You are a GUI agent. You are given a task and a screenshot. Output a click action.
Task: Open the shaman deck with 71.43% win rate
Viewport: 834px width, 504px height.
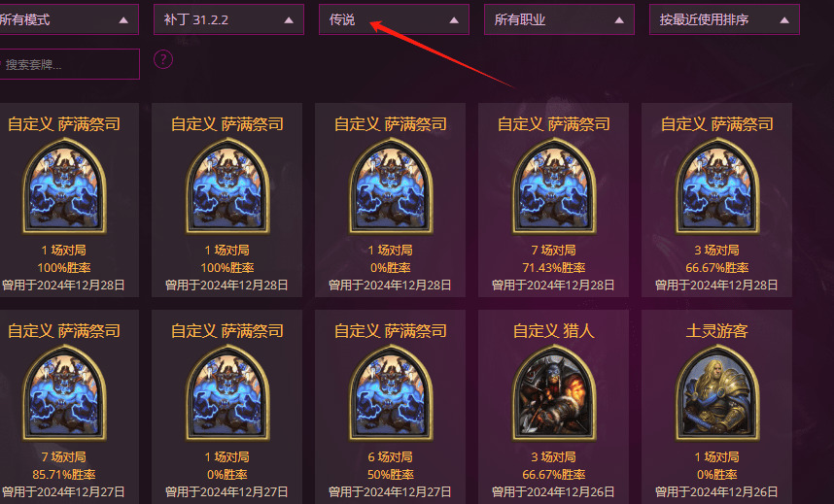(x=554, y=200)
